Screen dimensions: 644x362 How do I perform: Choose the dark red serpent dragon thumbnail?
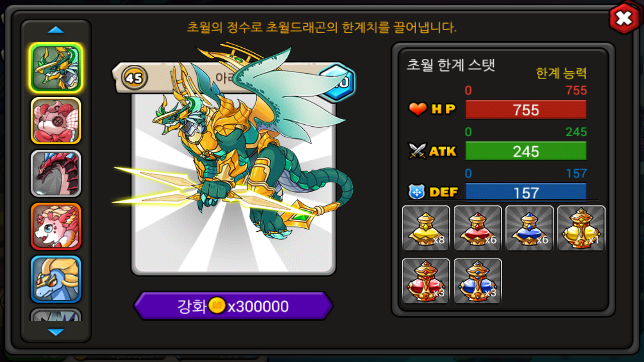click(56, 173)
